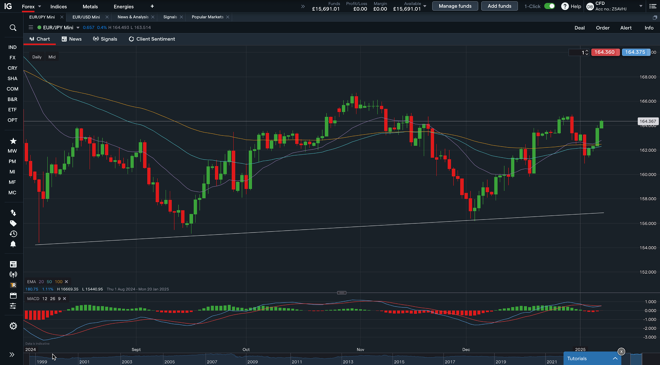
Task: Collapse the Tutorials panel chevron
Action: click(x=615, y=359)
